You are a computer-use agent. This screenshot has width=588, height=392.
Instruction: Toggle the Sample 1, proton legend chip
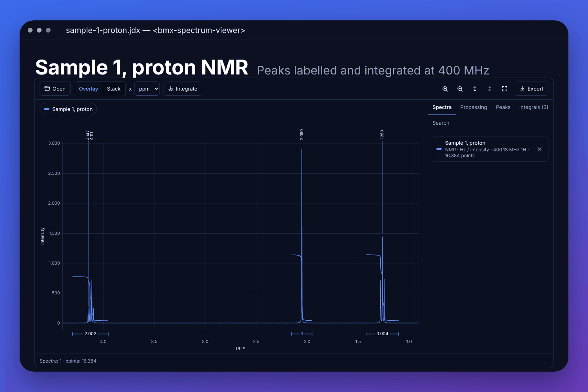pos(68,109)
